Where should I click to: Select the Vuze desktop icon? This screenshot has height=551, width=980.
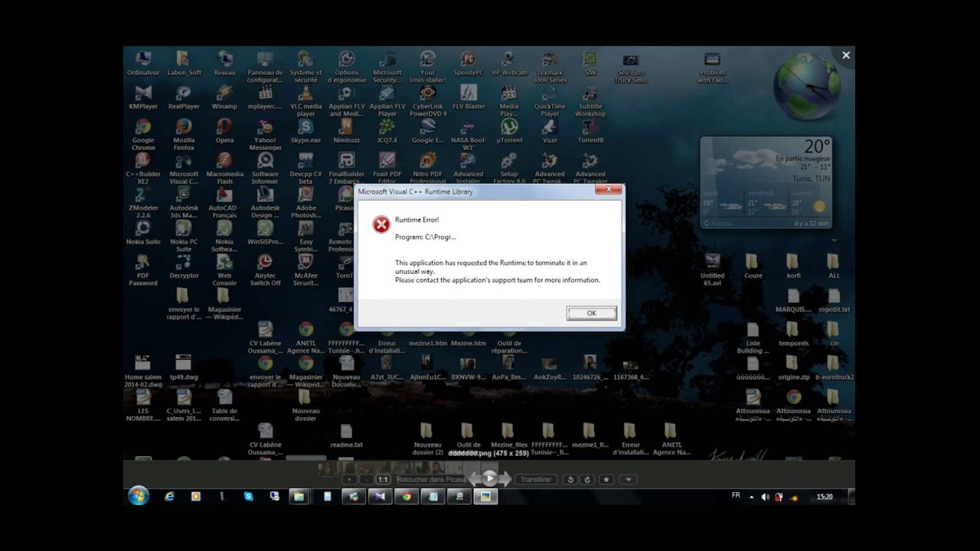click(x=549, y=132)
